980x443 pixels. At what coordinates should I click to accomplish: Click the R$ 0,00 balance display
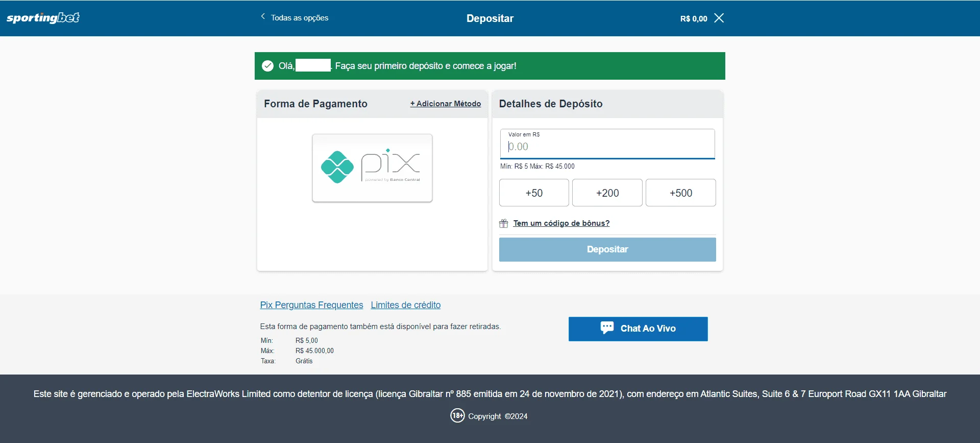(x=694, y=18)
